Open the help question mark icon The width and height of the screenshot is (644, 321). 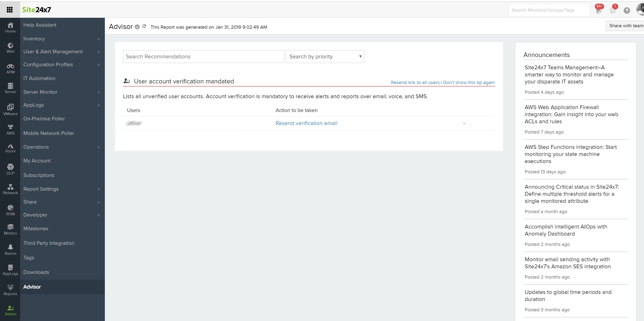point(626,10)
